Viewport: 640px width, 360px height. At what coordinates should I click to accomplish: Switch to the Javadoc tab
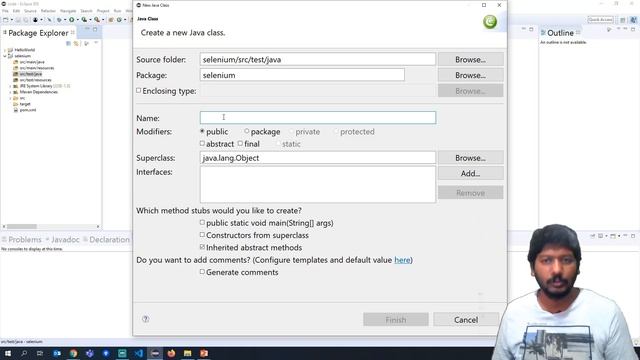point(65,240)
